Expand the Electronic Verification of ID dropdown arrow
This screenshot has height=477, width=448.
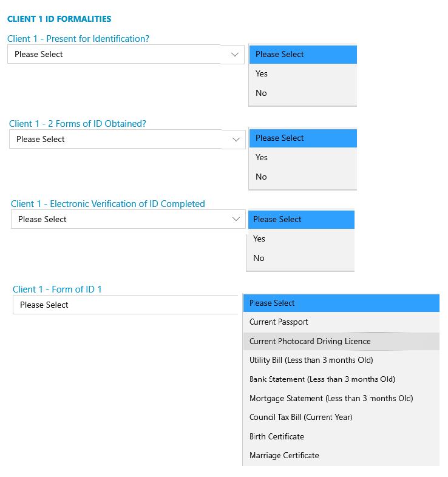pos(236,219)
